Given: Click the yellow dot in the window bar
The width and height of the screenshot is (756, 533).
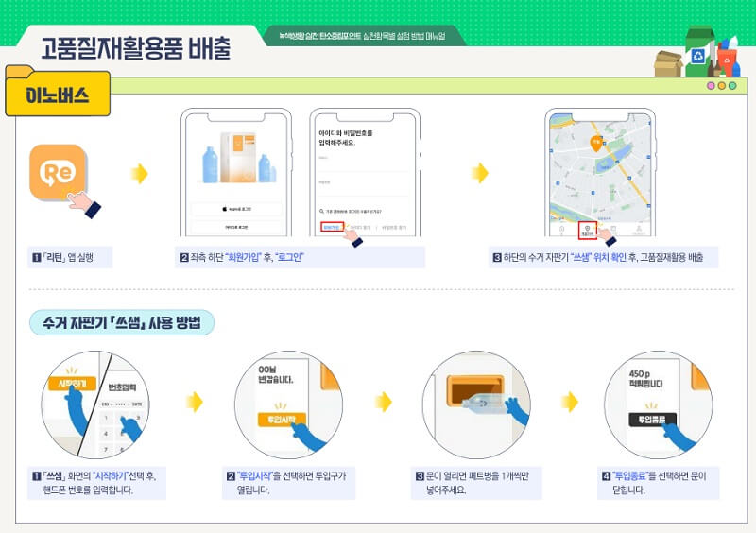Looking at the screenshot, I should click(x=722, y=86).
